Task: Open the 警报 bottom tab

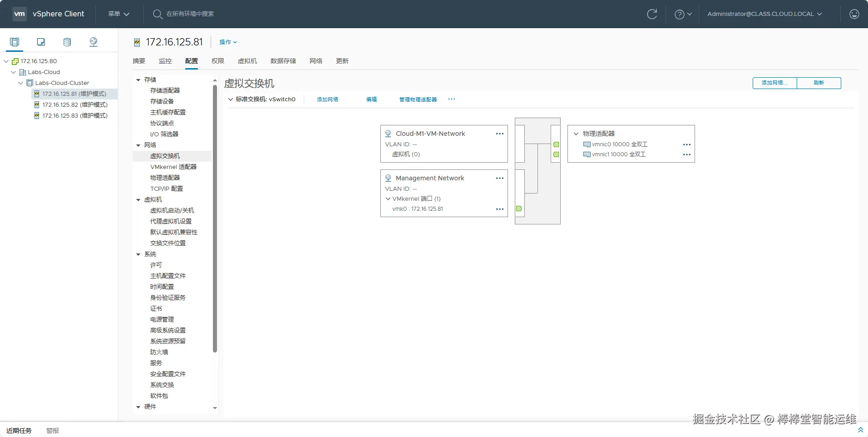Action: 53,430
